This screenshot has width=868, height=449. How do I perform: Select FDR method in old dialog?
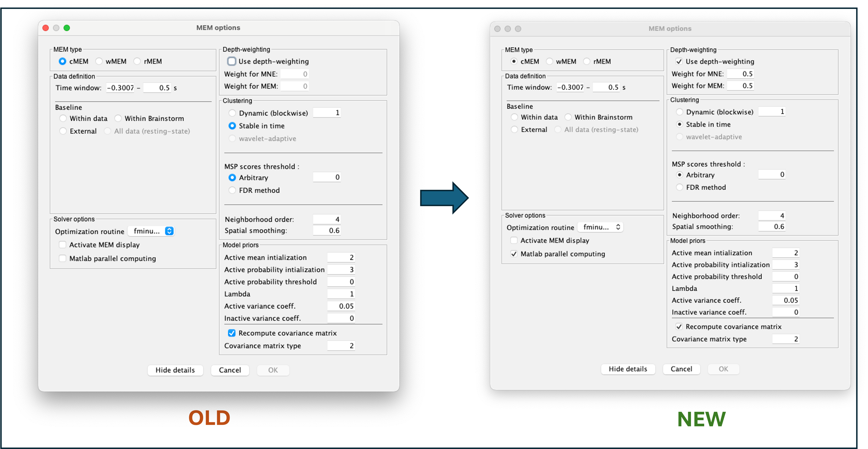(232, 190)
